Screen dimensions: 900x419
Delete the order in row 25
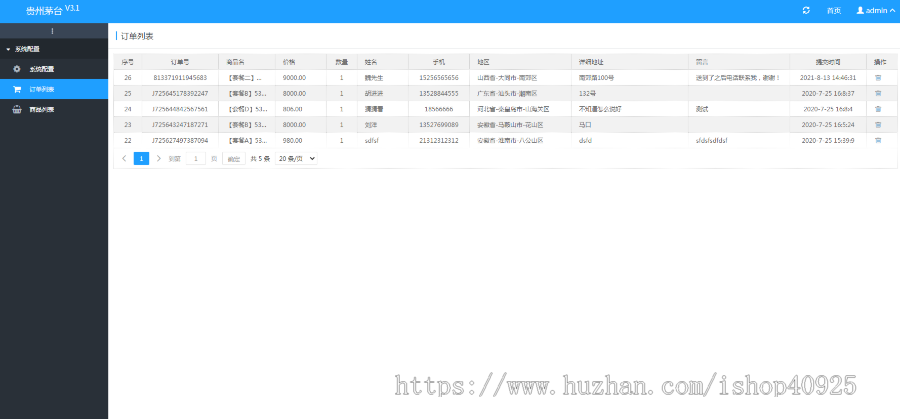[878, 93]
